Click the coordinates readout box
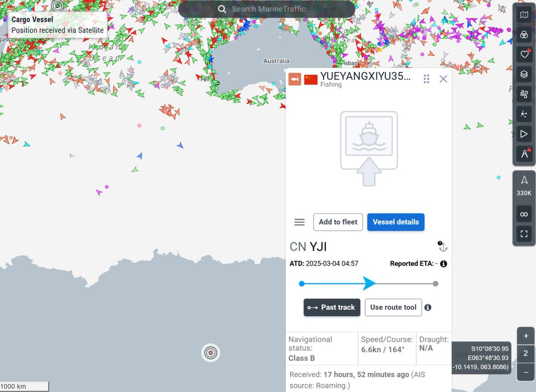The width and height of the screenshot is (536, 392). [482, 358]
